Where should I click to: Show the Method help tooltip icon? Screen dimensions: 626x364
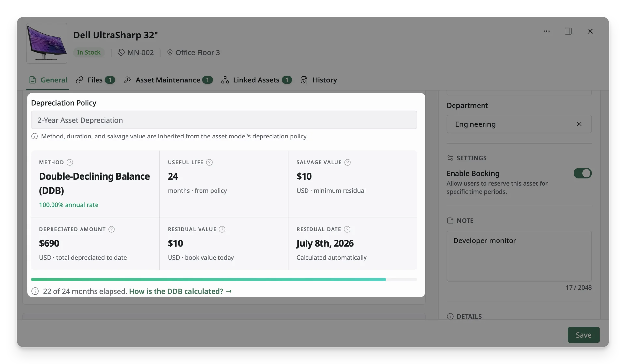coord(70,162)
